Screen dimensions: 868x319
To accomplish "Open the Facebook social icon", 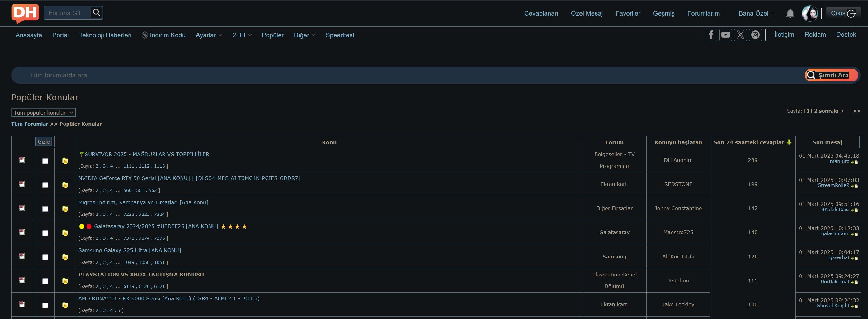I will (x=711, y=35).
